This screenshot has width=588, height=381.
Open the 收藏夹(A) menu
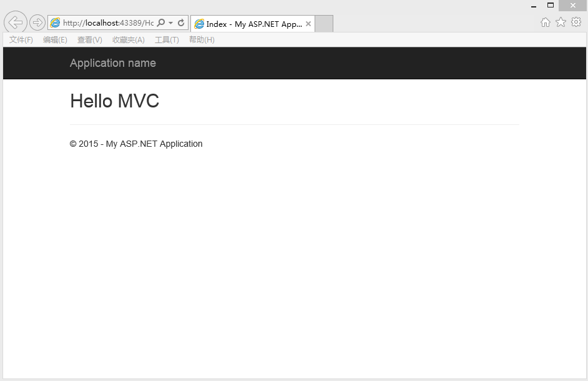tap(128, 40)
